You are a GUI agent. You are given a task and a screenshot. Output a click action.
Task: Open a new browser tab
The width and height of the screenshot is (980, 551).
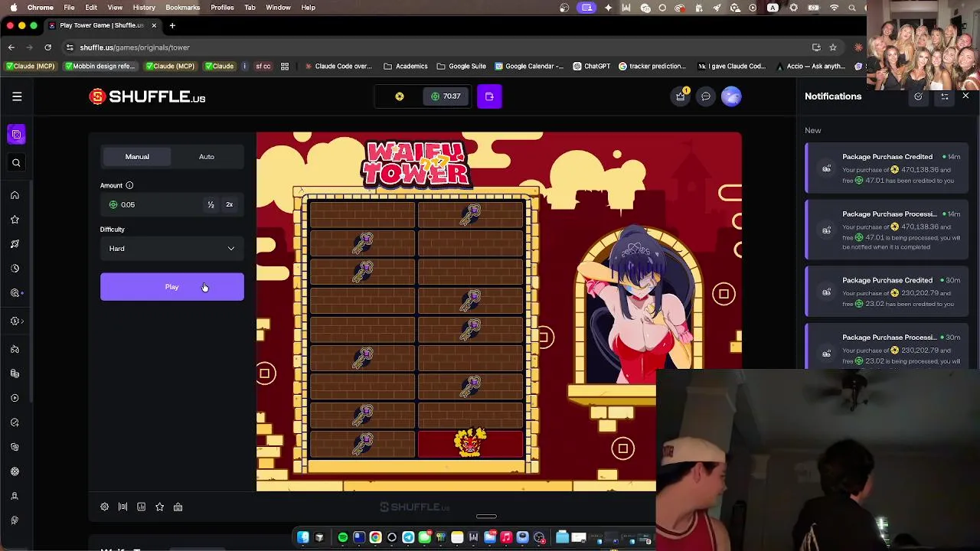(x=172, y=25)
